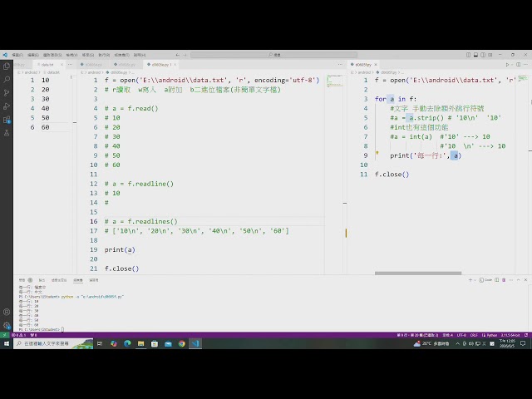This screenshot has height=399, width=532.
Task: Open the Explorer view in activity bar
Action: (x=7, y=66)
